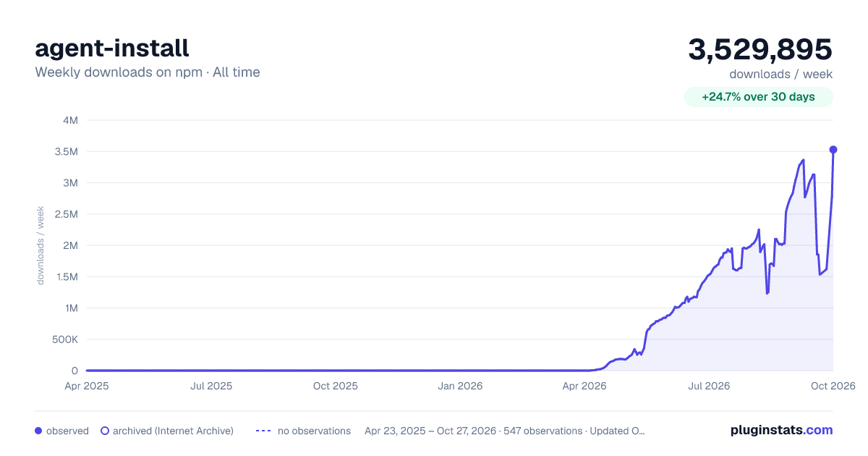Click the 4M y-axis label

(x=71, y=120)
